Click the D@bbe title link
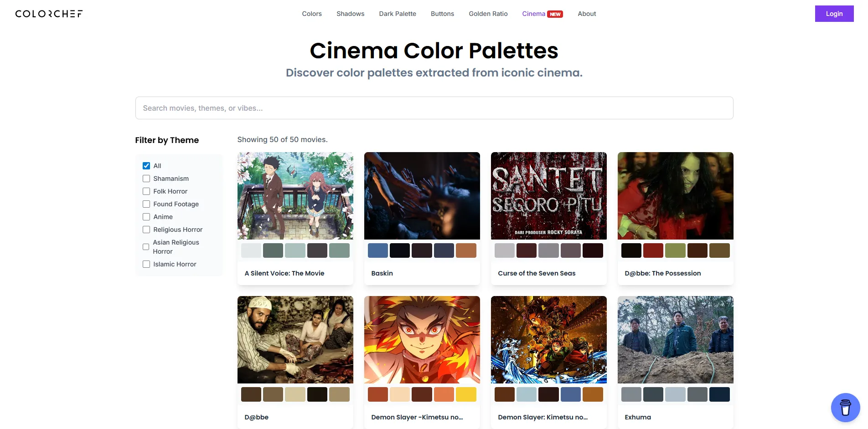This screenshot has width=868, height=429. 257,417
